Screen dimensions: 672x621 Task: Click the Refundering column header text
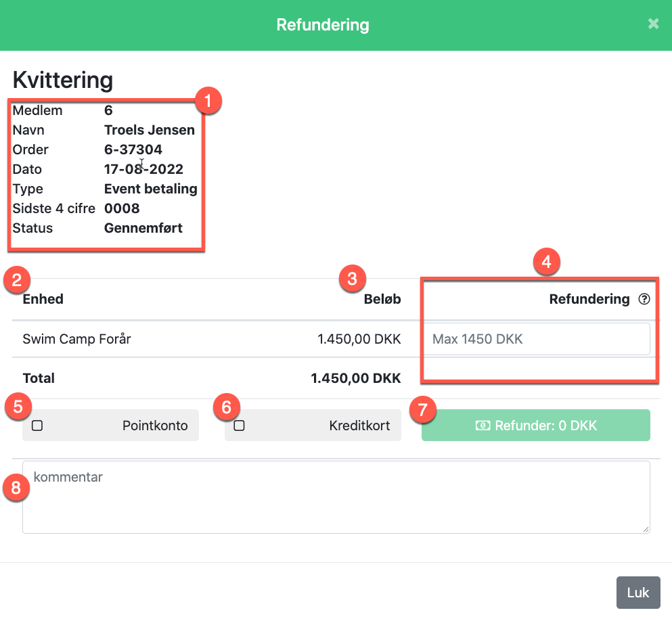click(x=589, y=299)
